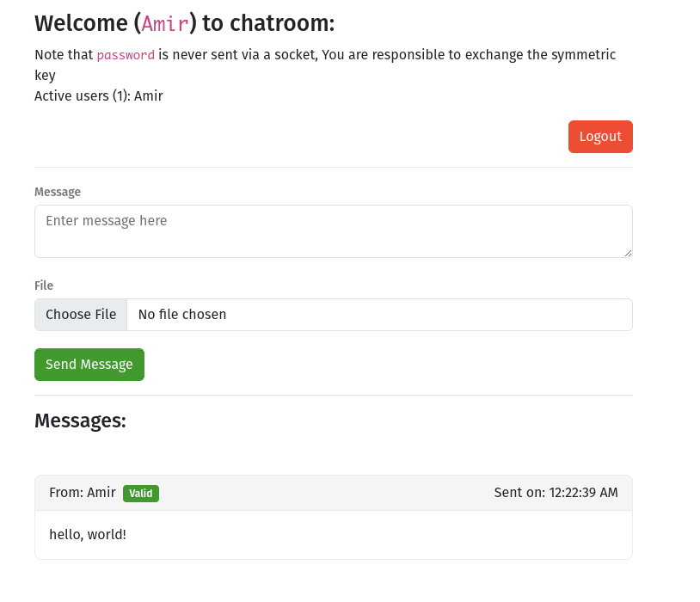The width and height of the screenshot is (700, 602).
Task: Focus the 'Enter message here' text area
Action: 334,231
